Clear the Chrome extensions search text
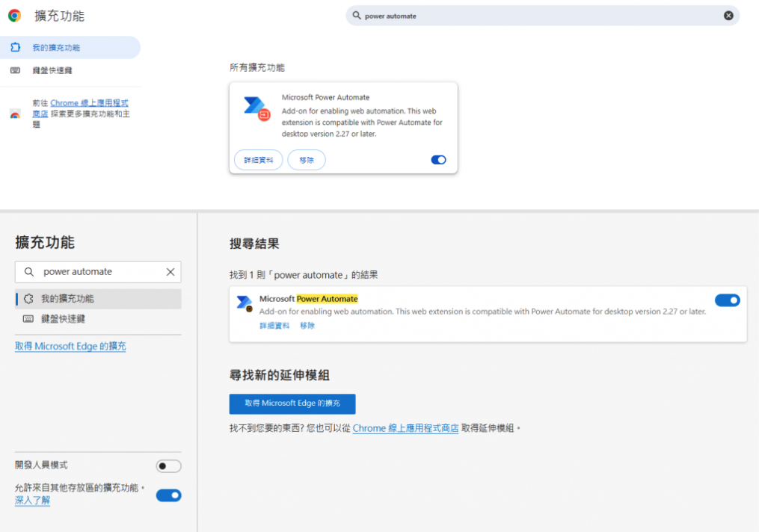The image size is (759, 532). 728,16
